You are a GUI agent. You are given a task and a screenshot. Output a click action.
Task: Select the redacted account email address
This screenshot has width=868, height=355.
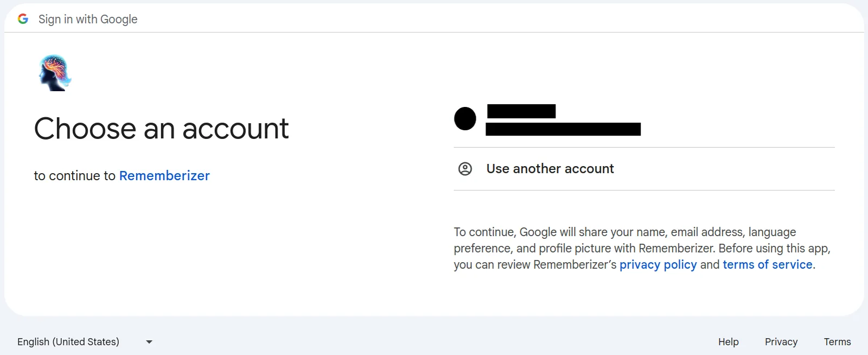(x=563, y=129)
